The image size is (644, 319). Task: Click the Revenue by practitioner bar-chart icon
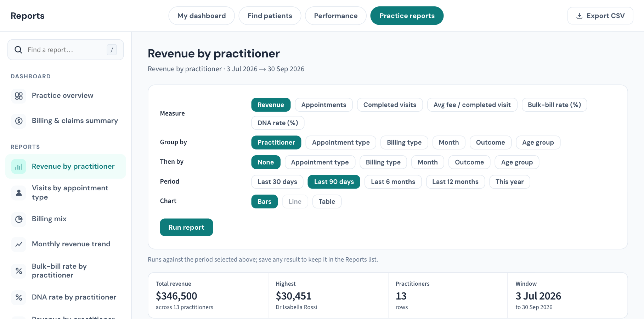pyautogui.click(x=19, y=167)
